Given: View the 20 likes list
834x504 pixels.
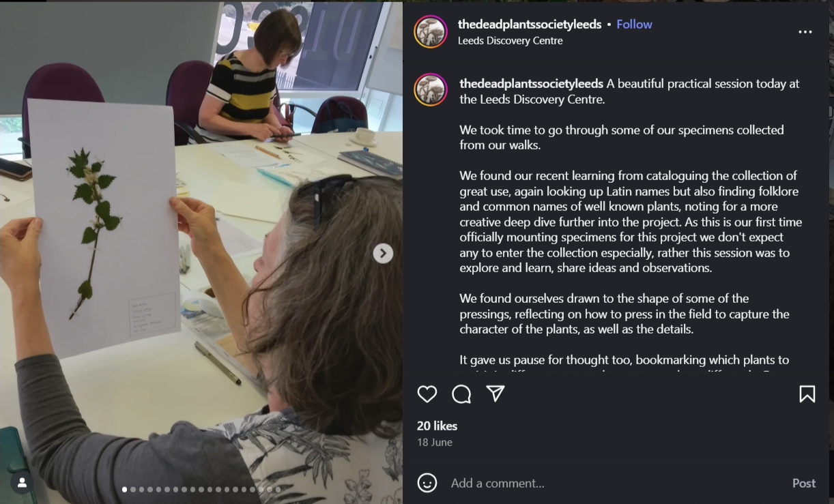Looking at the screenshot, I should tap(437, 426).
